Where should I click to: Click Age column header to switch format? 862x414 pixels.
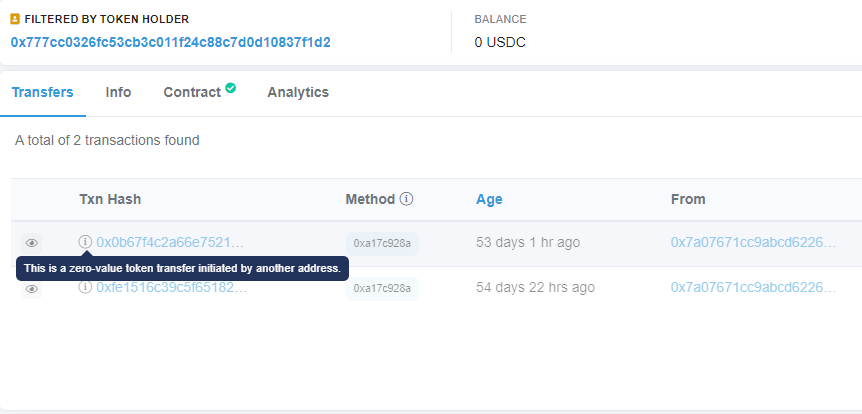489,199
